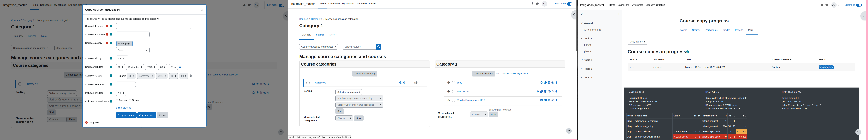
Task: Select the checkbox for the copy course
Action: [x=453, y=83]
